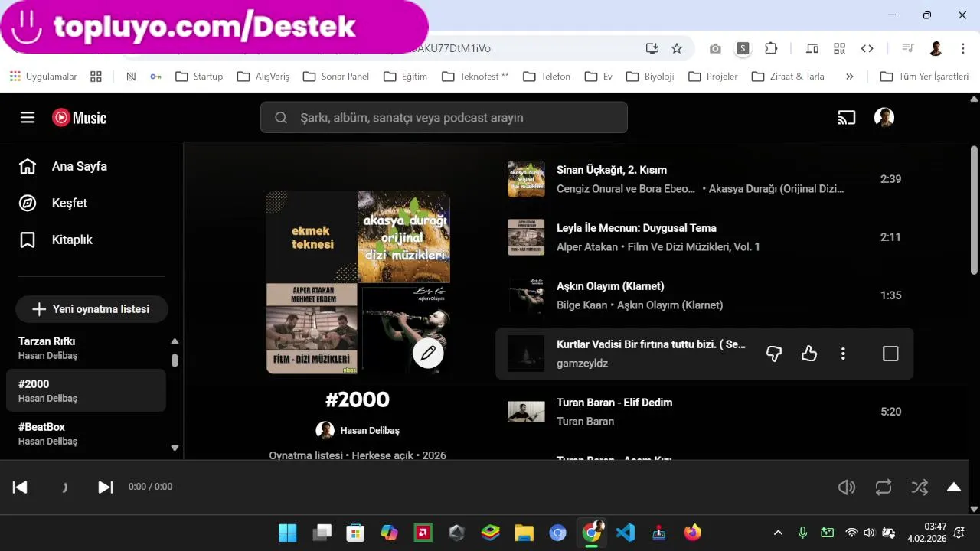Edit playlist cover with pencil icon
The width and height of the screenshot is (980, 551).
428,353
